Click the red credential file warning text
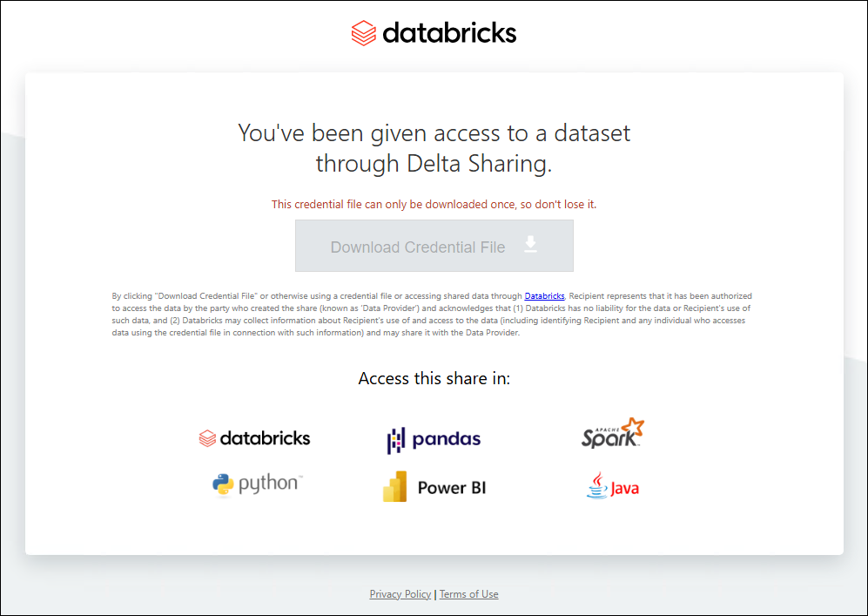The width and height of the screenshot is (868, 616). coord(434,204)
